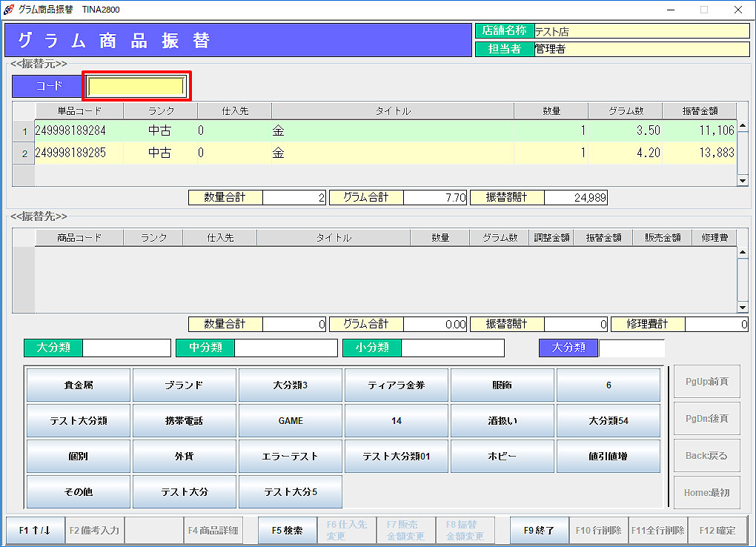Screen dimensions: 756x547
Task: Select the 貴金属 category button
Action: click(x=79, y=385)
